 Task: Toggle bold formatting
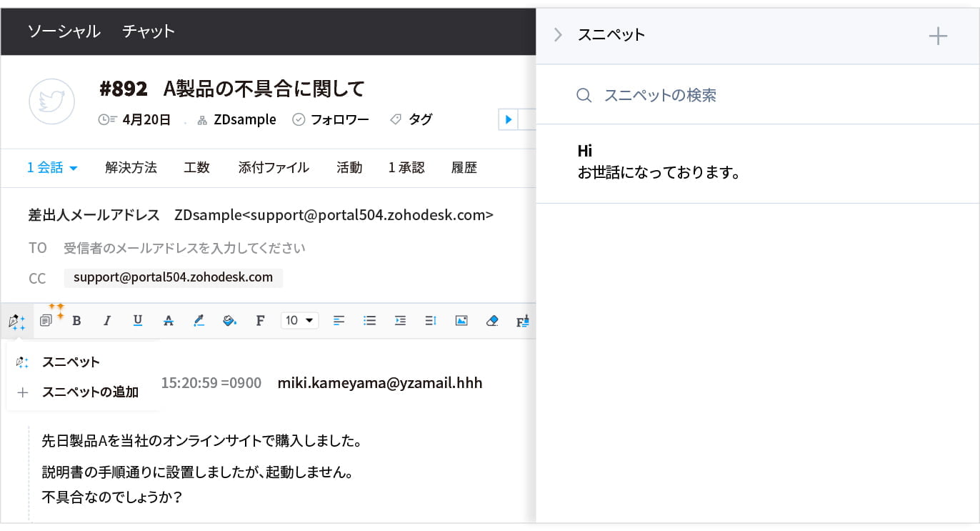point(76,321)
